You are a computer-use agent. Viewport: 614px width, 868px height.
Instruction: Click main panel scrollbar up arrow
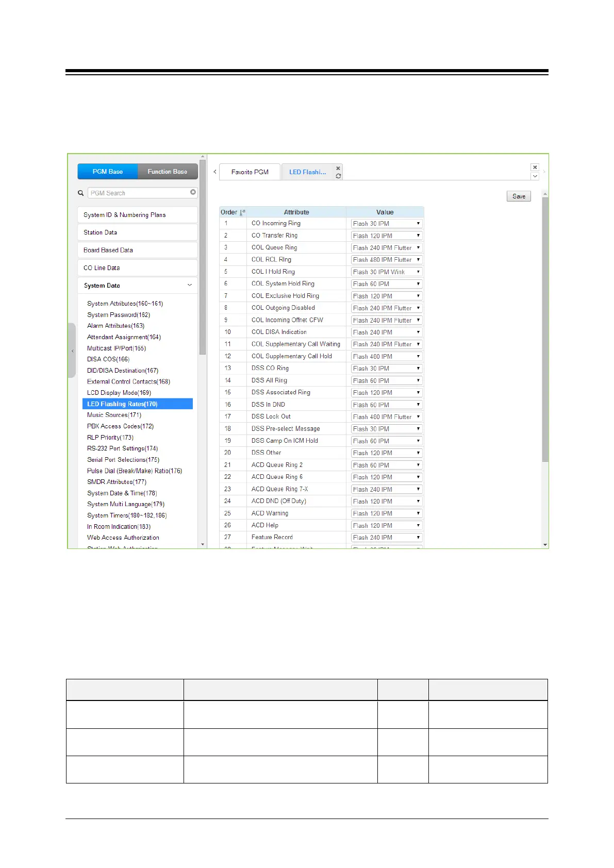point(545,194)
